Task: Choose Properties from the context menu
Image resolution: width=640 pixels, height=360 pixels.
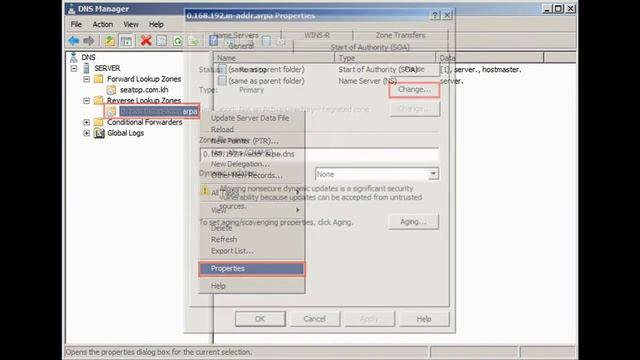Action: click(x=251, y=269)
